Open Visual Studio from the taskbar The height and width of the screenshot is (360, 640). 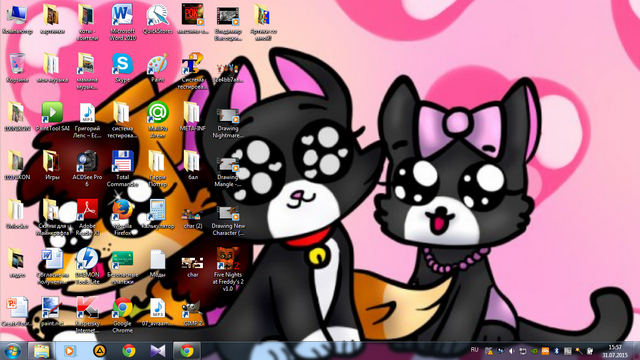click(x=158, y=351)
